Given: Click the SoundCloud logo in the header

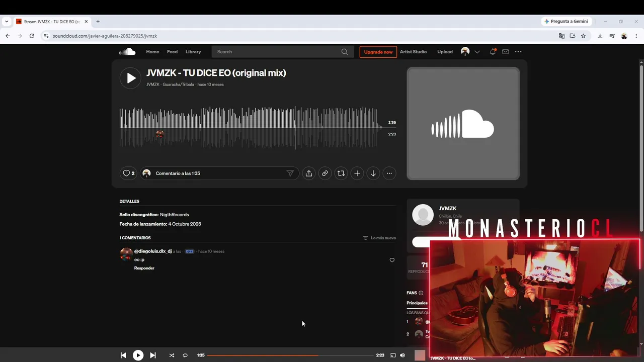Looking at the screenshot, I should pyautogui.click(x=127, y=52).
